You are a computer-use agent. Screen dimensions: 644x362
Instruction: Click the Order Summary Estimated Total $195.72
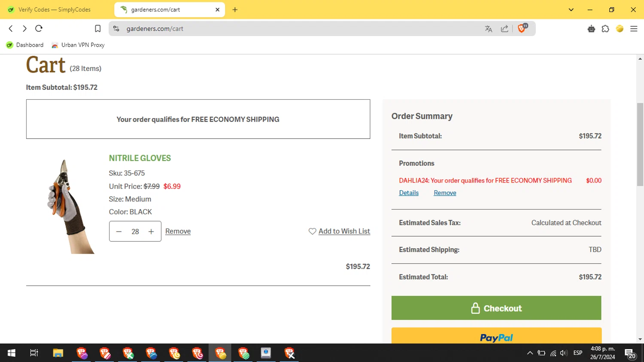point(590,277)
